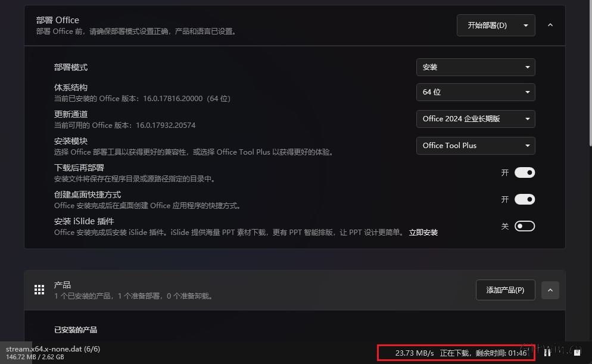The width and height of the screenshot is (592, 364).
Task: Collapse the 产品 section chevron
Action: click(x=550, y=290)
